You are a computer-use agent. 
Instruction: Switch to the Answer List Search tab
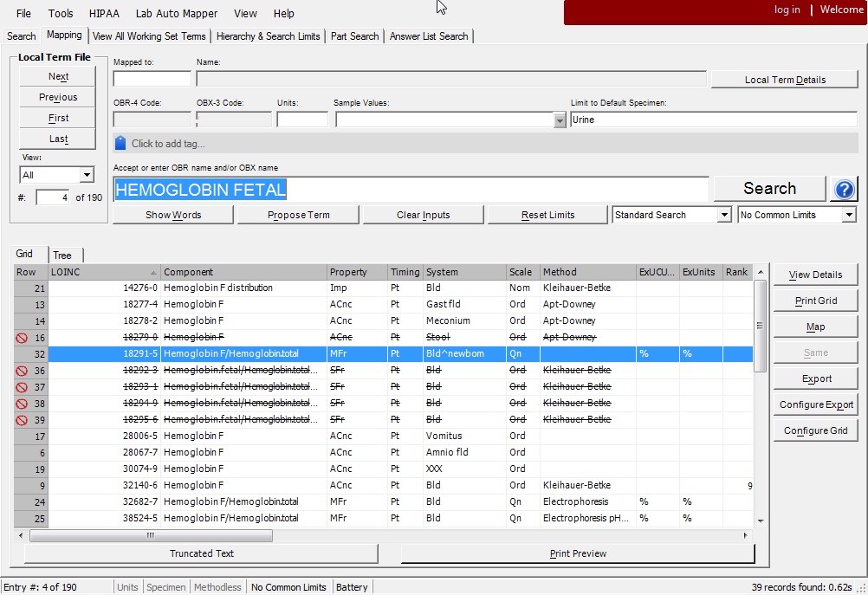pos(429,36)
